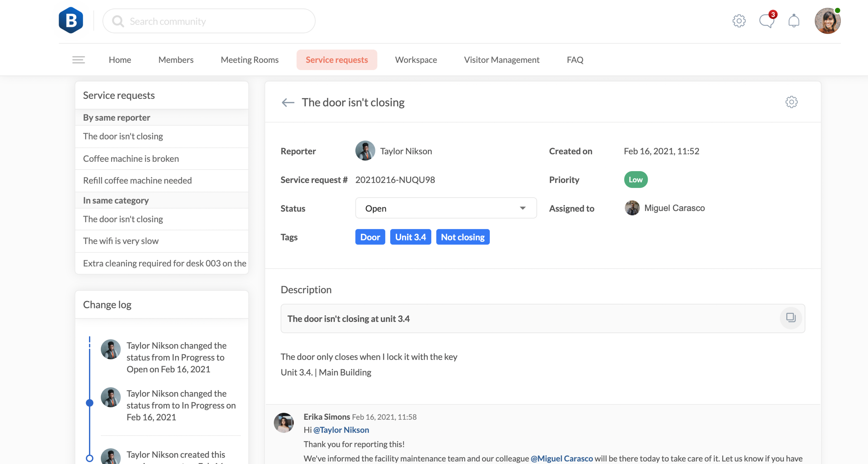This screenshot has width=868, height=464.
Task: Click the hamburger menu icon
Action: click(x=79, y=60)
